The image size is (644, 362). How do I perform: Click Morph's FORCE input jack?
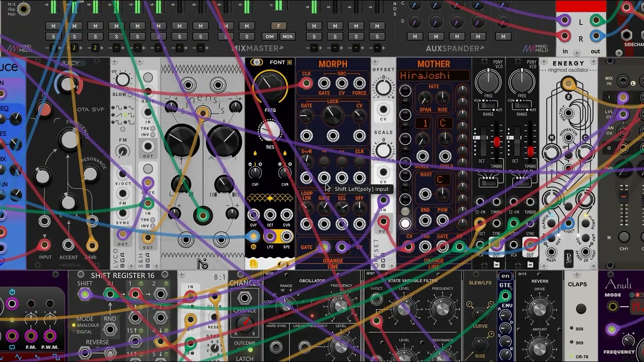[359, 84]
